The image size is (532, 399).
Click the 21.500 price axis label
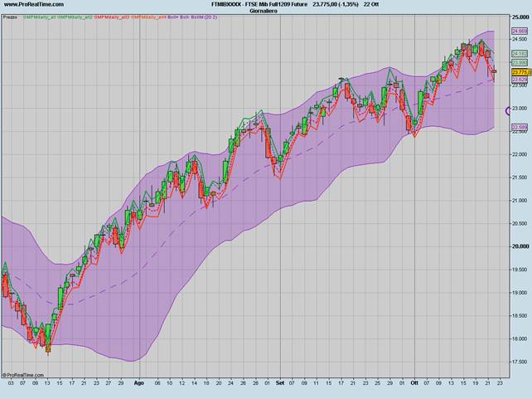pos(520,178)
